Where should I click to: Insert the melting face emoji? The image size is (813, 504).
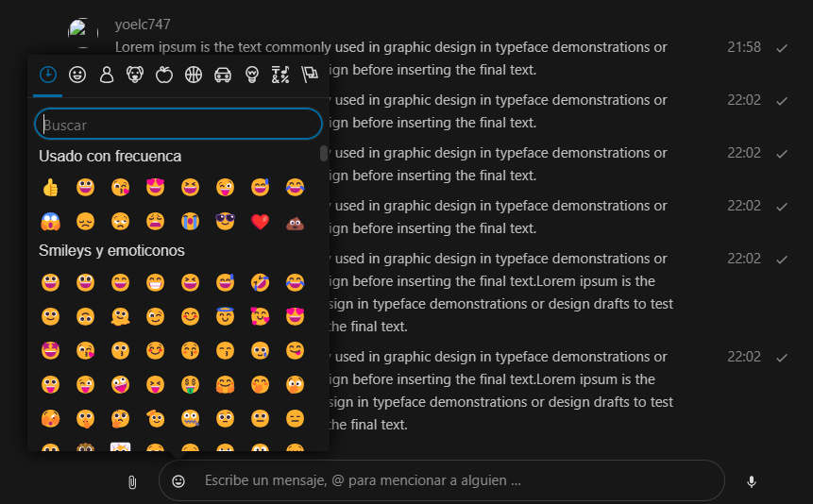click(120, 317)
